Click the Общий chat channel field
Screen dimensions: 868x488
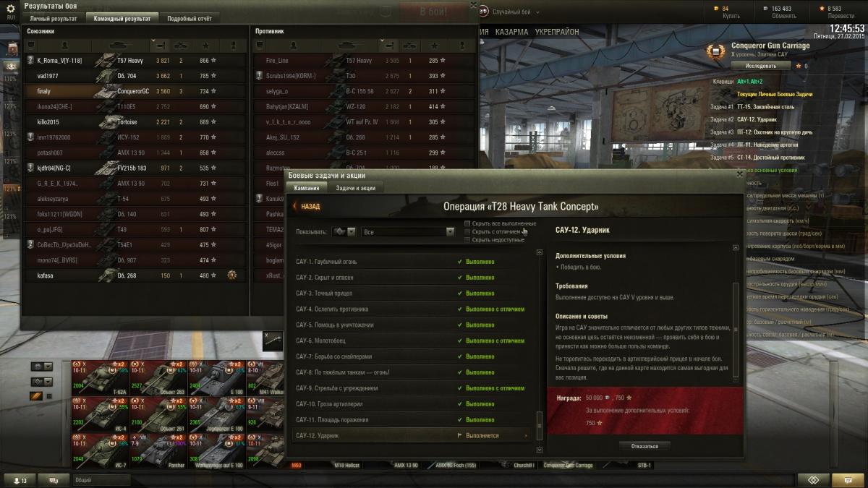[101, 480]
